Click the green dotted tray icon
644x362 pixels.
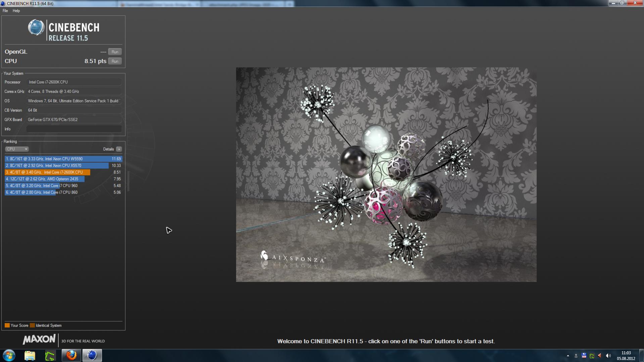tap(592, 356)
